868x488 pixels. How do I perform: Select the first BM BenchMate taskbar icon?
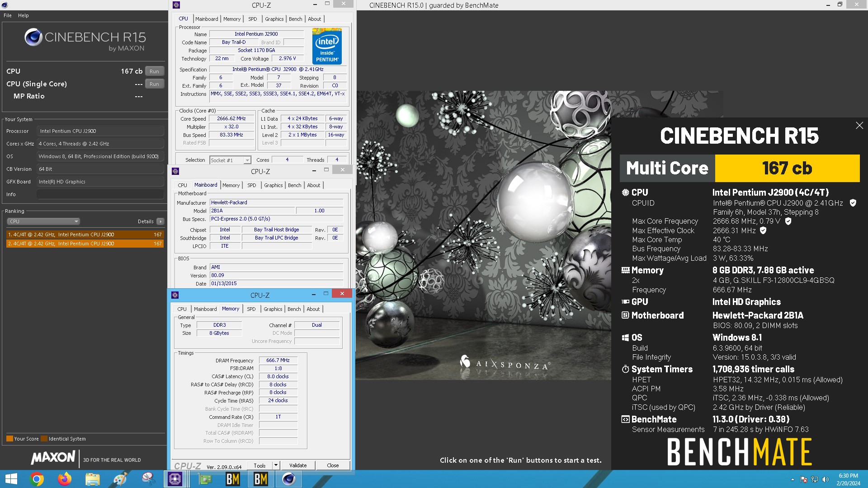[x=233, y=479]
